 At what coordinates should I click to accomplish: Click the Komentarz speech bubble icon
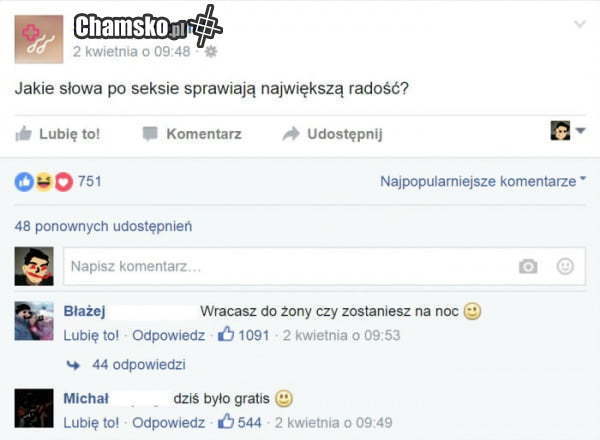(x=150, y=134)
